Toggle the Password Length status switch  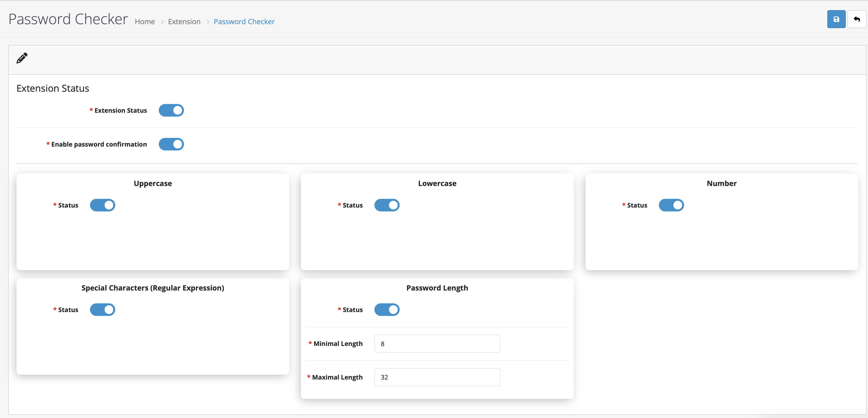tap(387, 310)
